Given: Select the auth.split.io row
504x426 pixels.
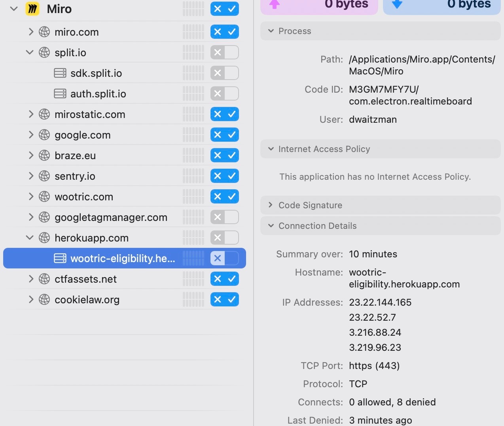Looking at the screenshot, I should coord(125,93).
